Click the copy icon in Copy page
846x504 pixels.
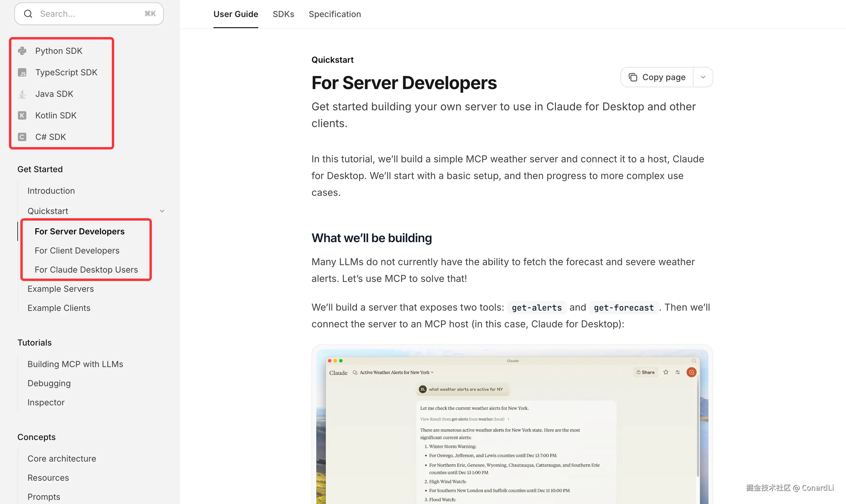tap(633, 77)
